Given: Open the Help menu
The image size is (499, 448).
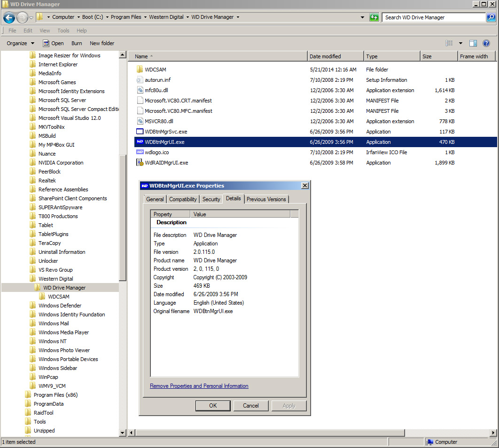Looking at the screenshot, I should (x=81, y=31).
